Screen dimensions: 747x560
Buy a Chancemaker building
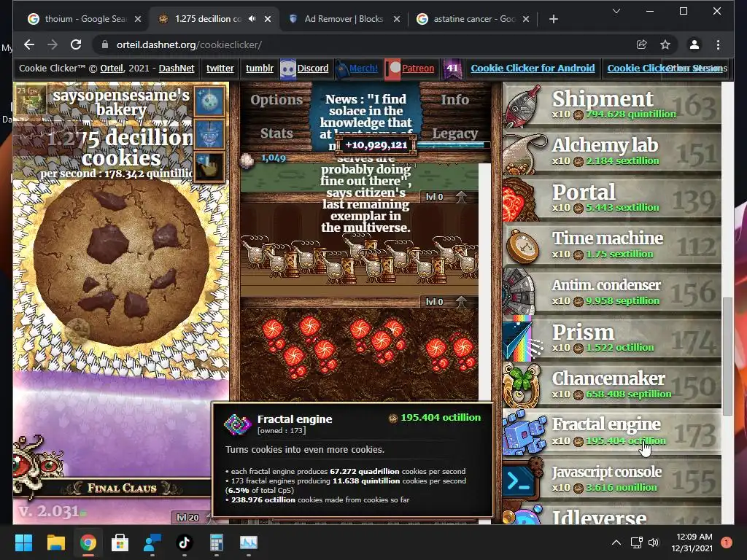612,385
